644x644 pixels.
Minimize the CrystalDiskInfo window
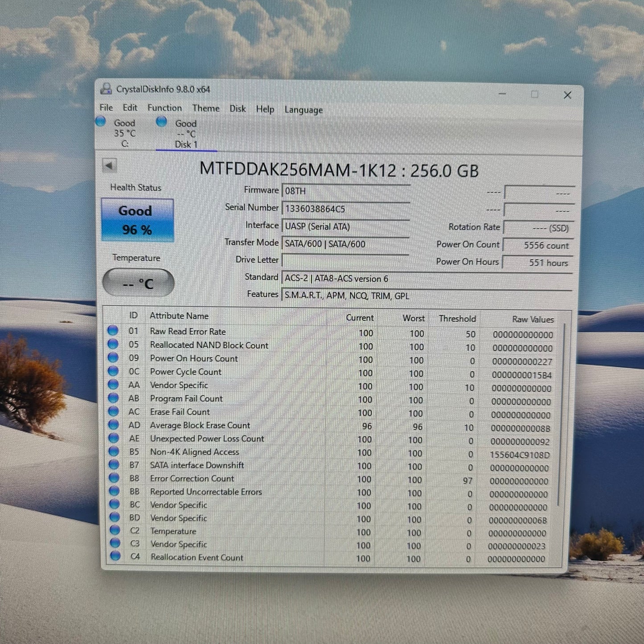[x=502, y=94]
